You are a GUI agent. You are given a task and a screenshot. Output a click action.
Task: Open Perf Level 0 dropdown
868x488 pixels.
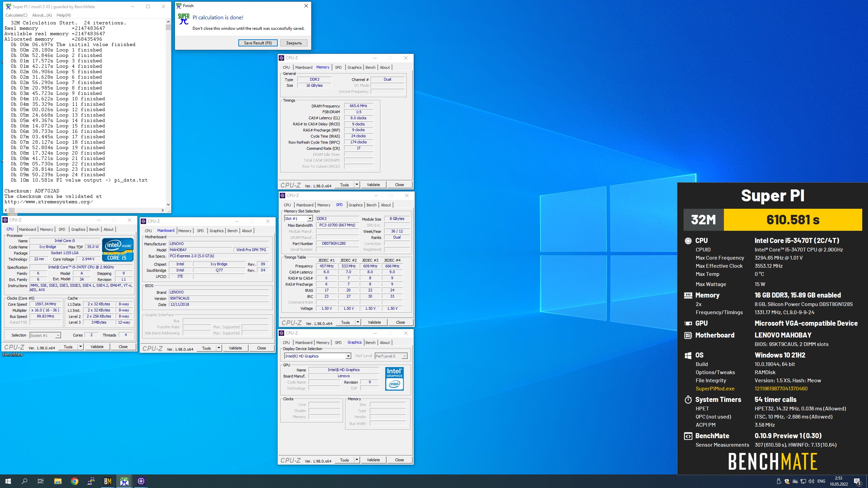click(x=404, y=356)
